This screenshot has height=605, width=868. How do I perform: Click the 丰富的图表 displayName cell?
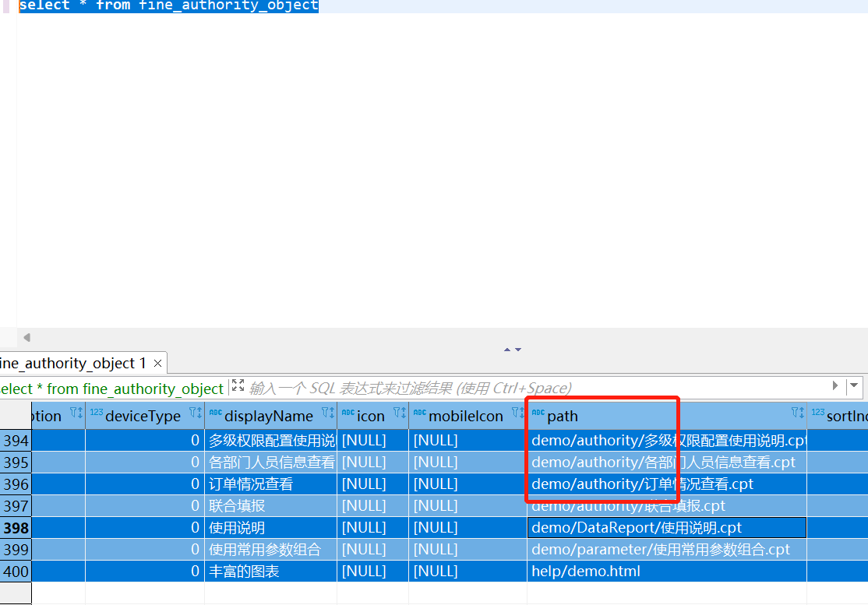click(270, 572)
